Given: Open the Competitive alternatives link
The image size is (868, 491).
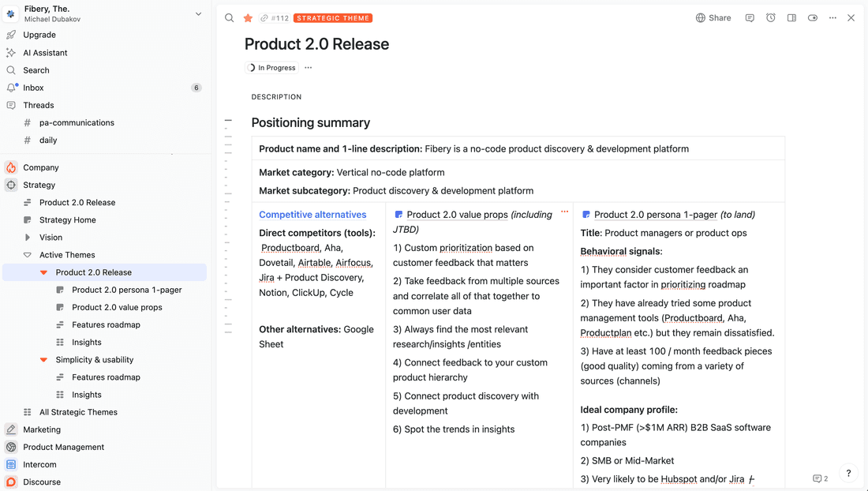Looking at the screenshot, I should [x=312, y=215].
